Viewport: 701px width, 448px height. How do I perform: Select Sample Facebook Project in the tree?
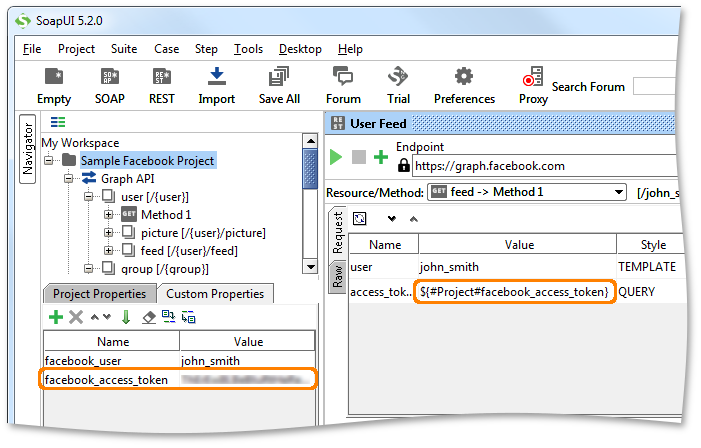(148, 161)
